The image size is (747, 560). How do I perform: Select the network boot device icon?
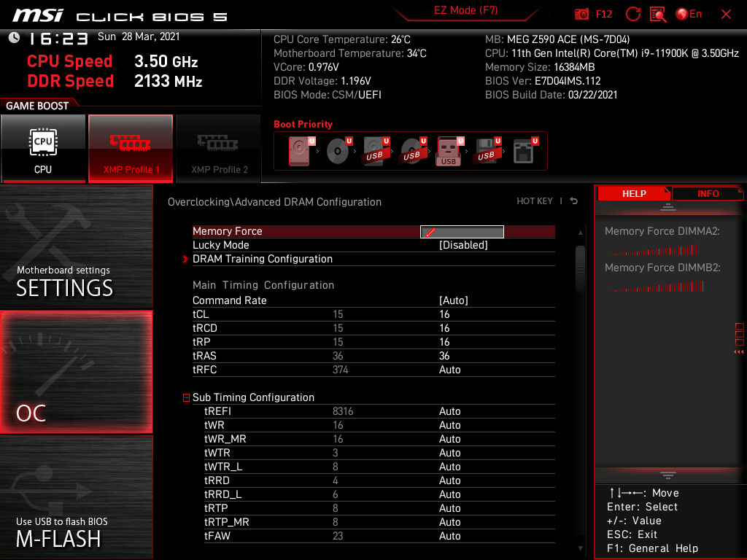tap(525, 151)
